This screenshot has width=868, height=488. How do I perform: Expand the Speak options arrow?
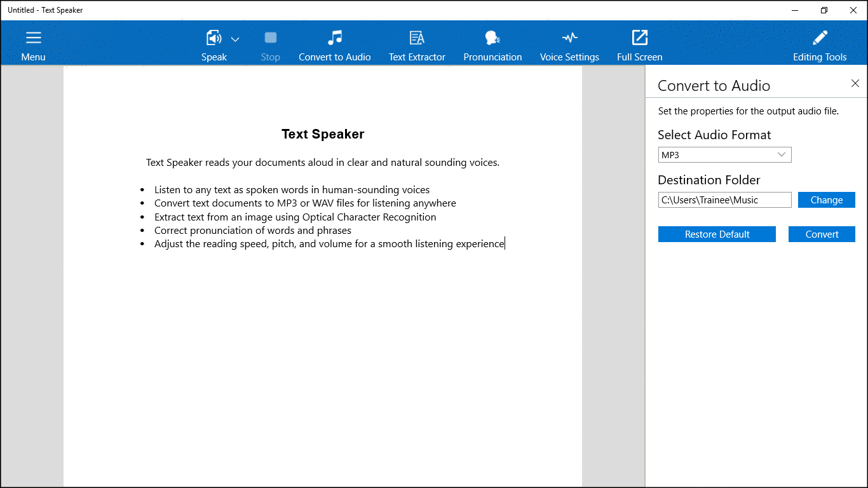pos(235,39)
